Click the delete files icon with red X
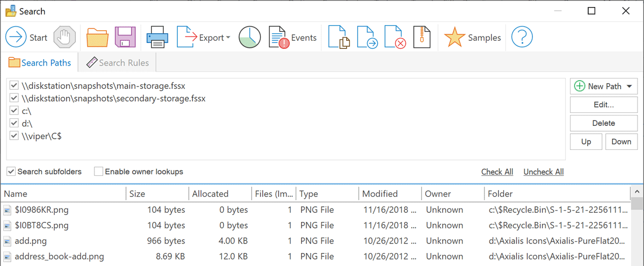This screenshot has width=644, height=266. (x=396, y=38)
